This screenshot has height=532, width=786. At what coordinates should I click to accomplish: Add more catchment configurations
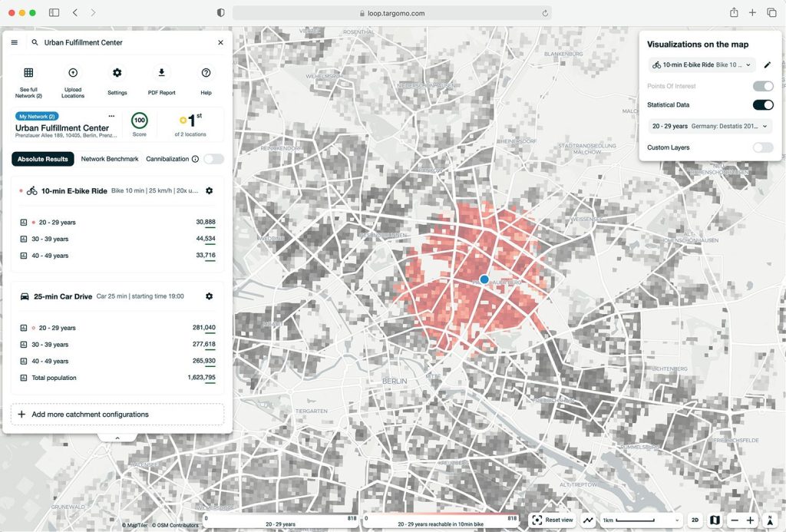pos(117,415)
